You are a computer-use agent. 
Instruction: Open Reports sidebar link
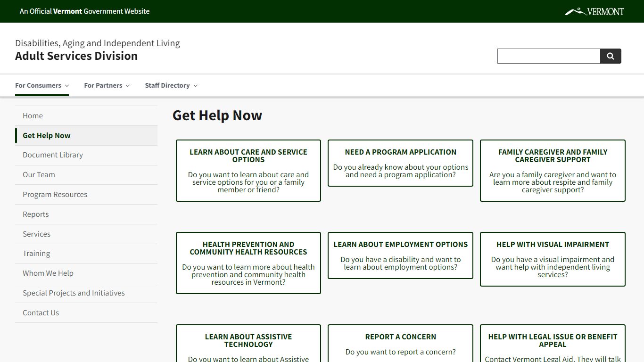pyautogui.click(x=86, y=214)
